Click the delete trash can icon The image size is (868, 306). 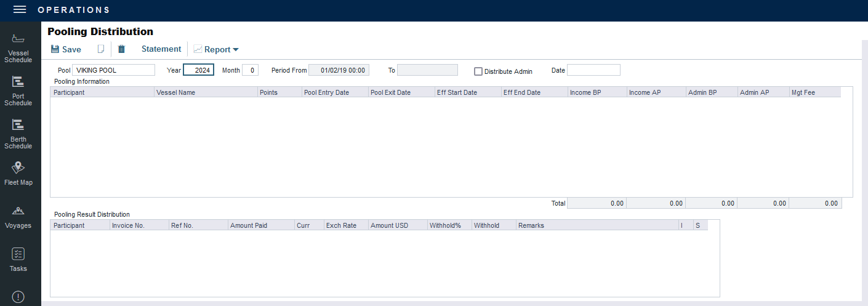[x=121, y=49]
